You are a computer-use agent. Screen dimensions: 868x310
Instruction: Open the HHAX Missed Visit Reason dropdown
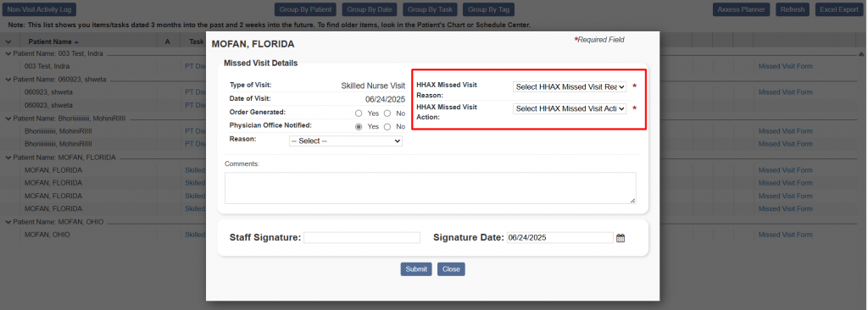pyautogui.click(x=570, y=87)
